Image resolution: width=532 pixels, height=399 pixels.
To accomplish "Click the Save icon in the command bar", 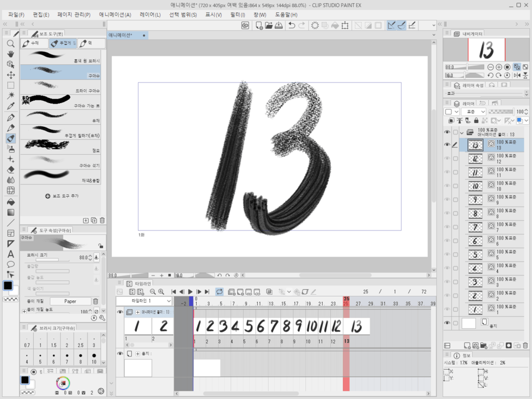I will [x=279, y=25].
